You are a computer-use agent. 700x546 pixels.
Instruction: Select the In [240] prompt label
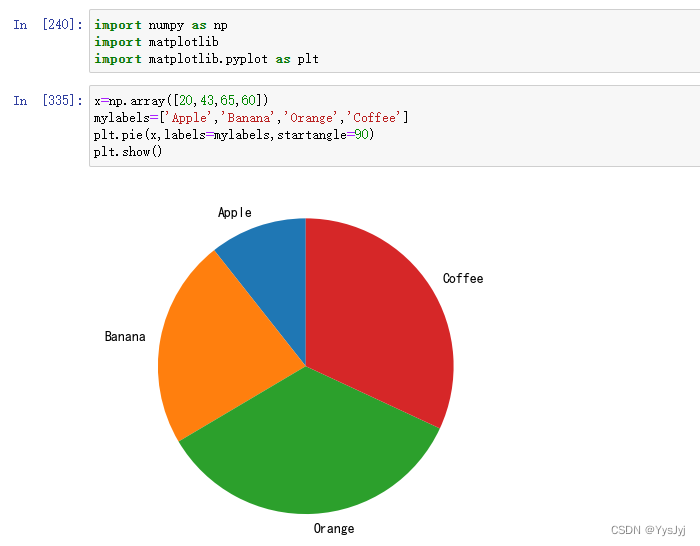tap(48, 25)
